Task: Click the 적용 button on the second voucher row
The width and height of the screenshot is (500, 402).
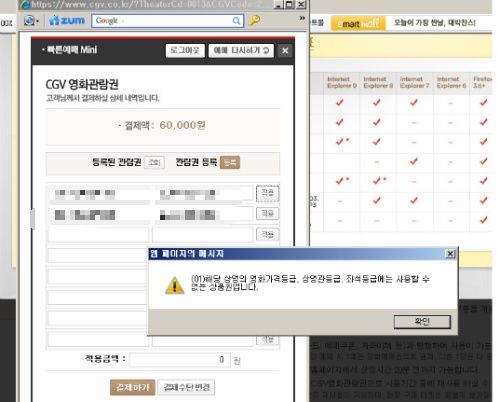Action: (x=267, y=213)
